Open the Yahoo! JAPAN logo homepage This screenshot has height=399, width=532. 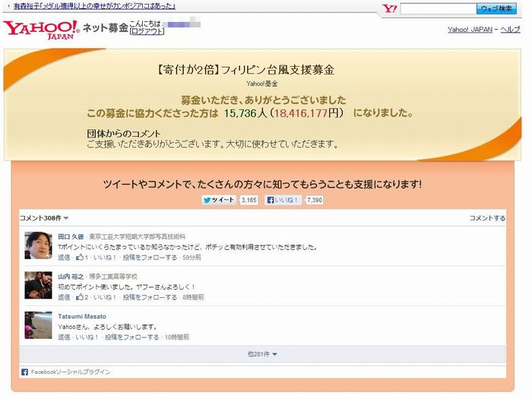pyautogui.click(x=41, y=30)
